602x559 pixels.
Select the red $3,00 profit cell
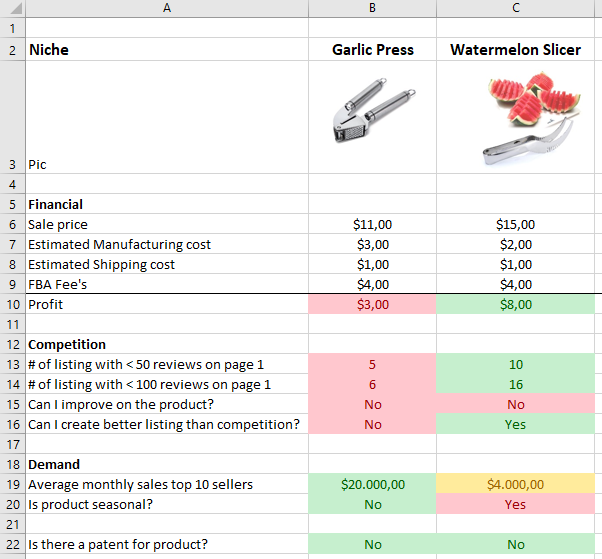pyautogui.click(x=372, y=304)
